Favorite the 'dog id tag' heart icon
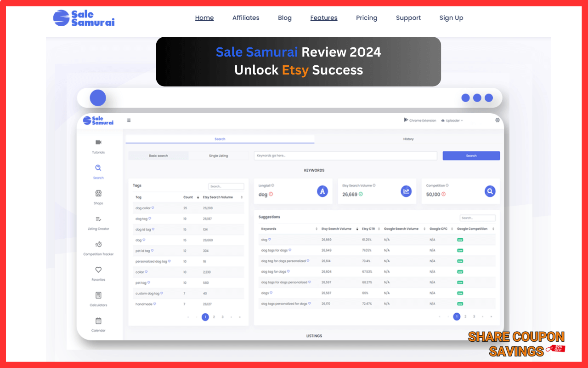The height and width of the screenshot is (368, 588). pyautogui.click(x=153, y=229)
